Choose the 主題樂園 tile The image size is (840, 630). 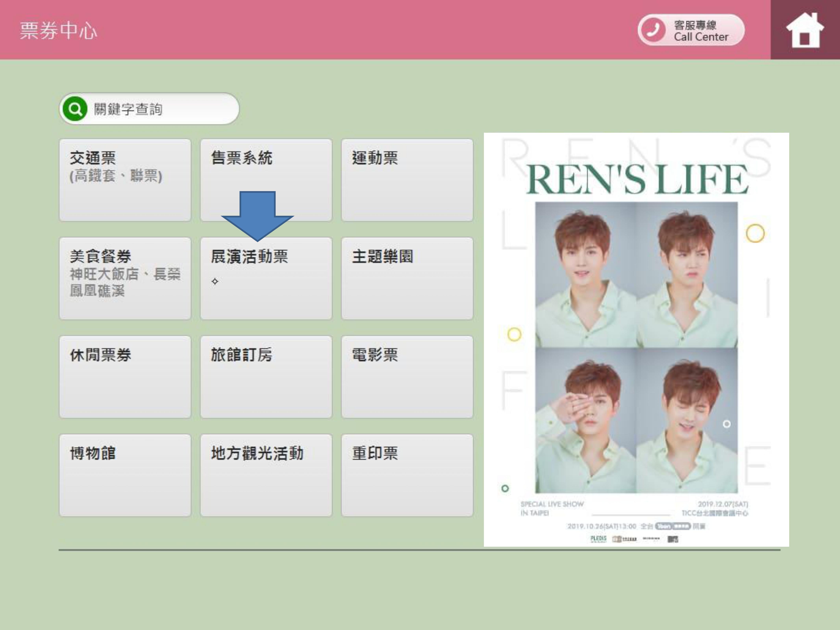(407, 278)
